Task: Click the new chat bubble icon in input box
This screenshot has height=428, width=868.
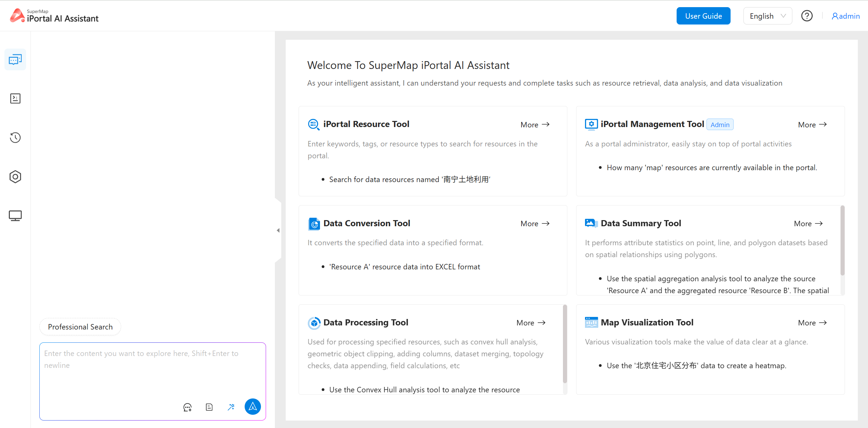Action: 187,407
